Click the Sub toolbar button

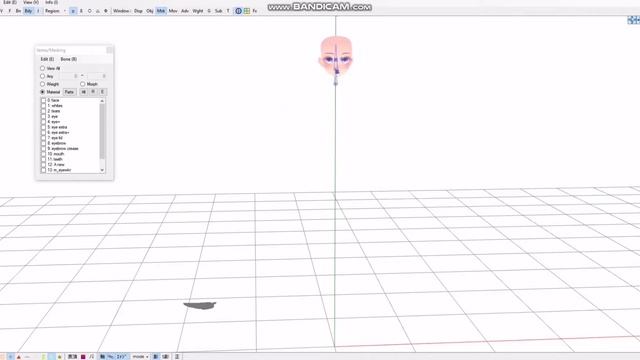click(x=218, y=11)
